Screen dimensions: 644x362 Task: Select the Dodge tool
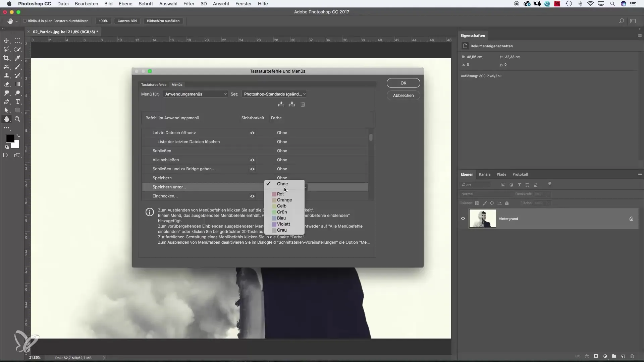pyautogui.click(x=17, y=93)
